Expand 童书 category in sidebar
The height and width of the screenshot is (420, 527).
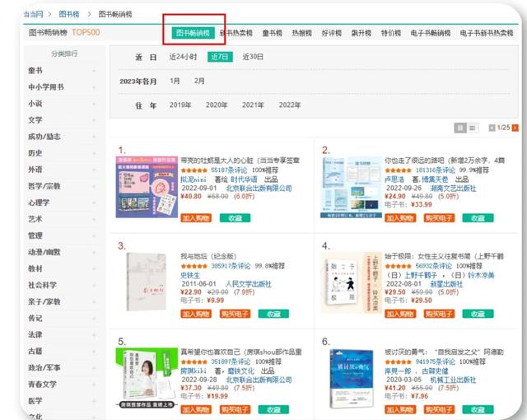tap(94, 71)
